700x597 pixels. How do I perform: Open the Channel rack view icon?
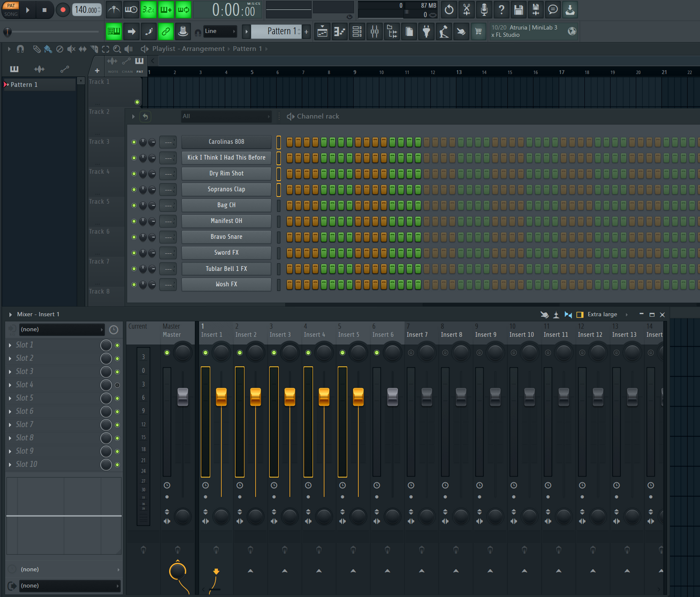click(x=357, y=32)
